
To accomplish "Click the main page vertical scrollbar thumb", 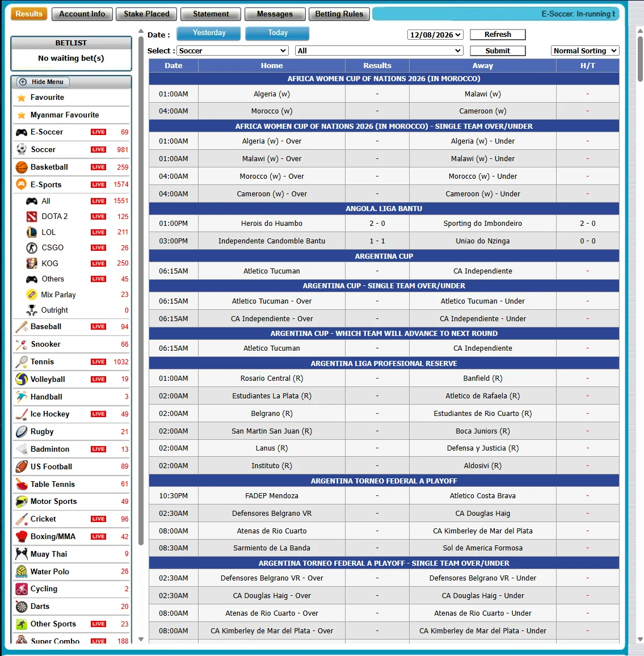I will click(640, 58).
